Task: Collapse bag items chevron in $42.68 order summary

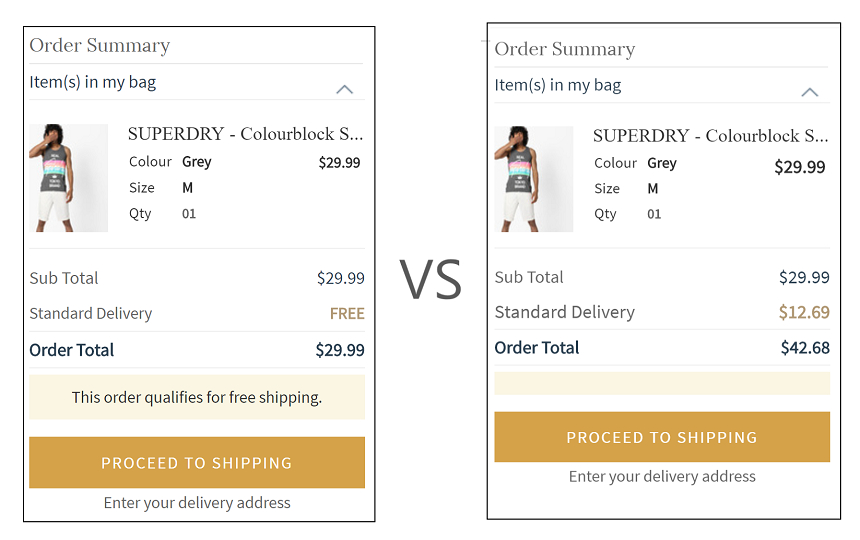Action: click(810, 92)
